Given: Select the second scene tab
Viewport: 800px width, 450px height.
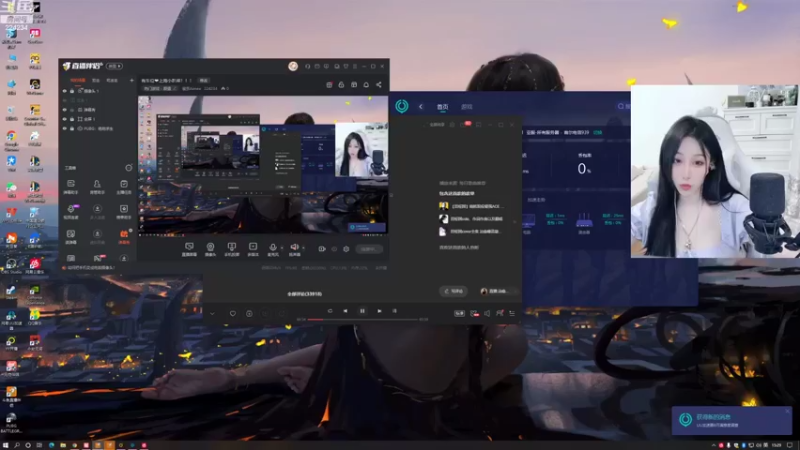Looking at the screenshot, I should pyautogui.click(x=95, y=80).
